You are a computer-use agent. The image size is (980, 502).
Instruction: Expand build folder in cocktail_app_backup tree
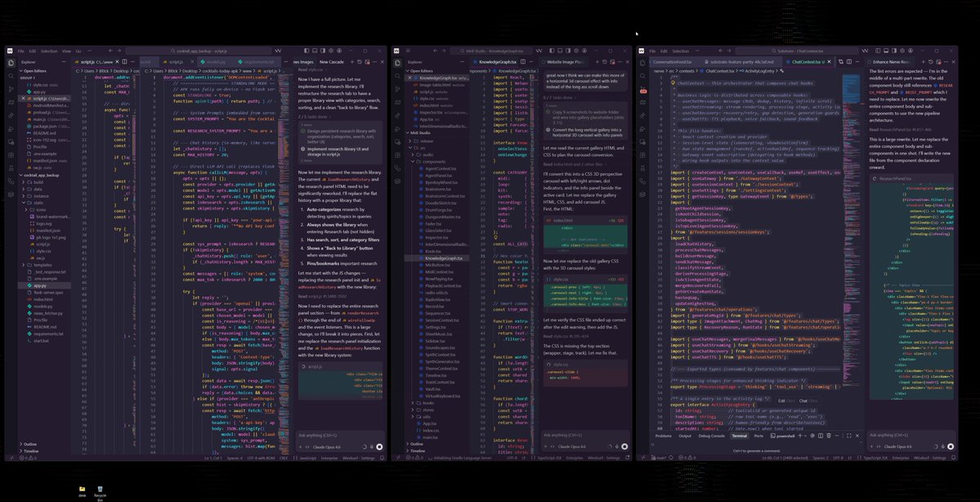click(44, 182)
